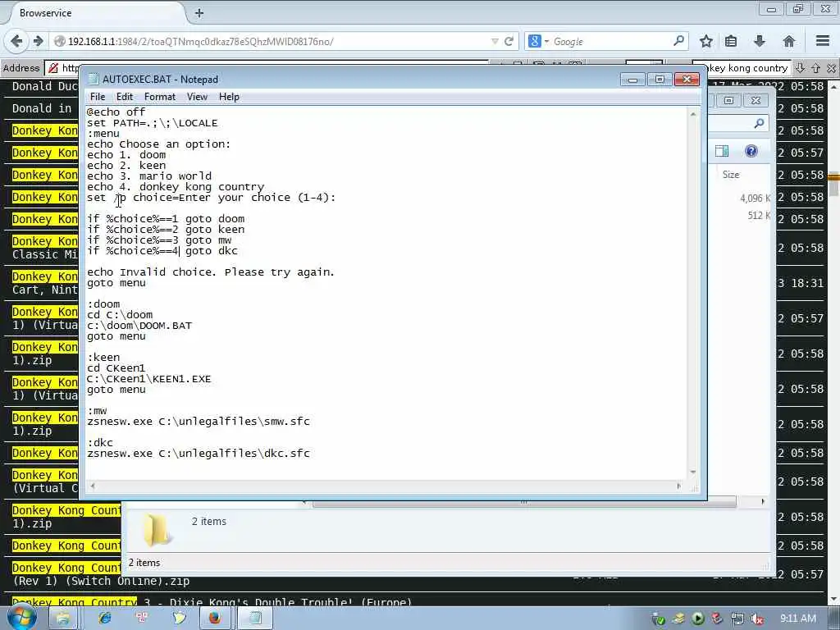
Task: Open the Edit menu in Notepad
Action: (x=125, y=97)
